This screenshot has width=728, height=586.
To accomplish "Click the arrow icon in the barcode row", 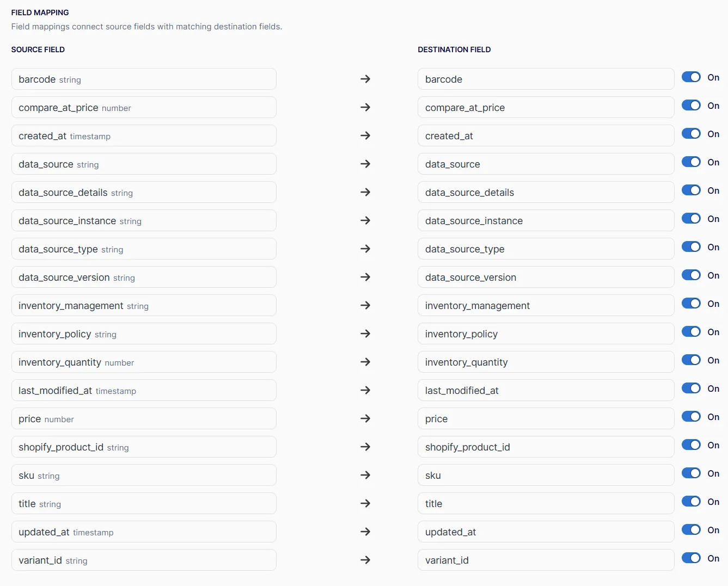I will coord(365,79).
